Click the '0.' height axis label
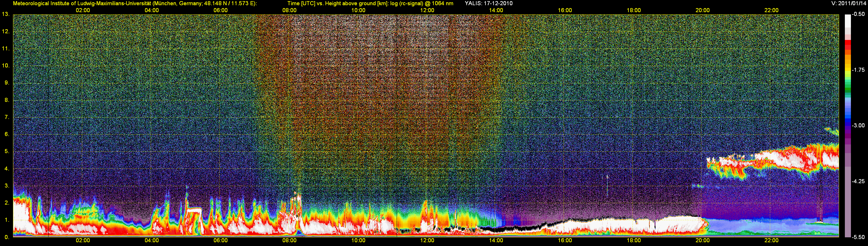868x246 pixels. point(7,237)
